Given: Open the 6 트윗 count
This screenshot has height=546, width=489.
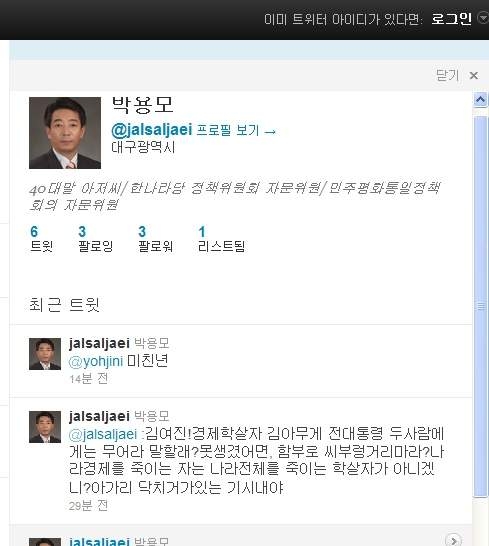Looking at the screenshot, I should [x=41, y=239].
